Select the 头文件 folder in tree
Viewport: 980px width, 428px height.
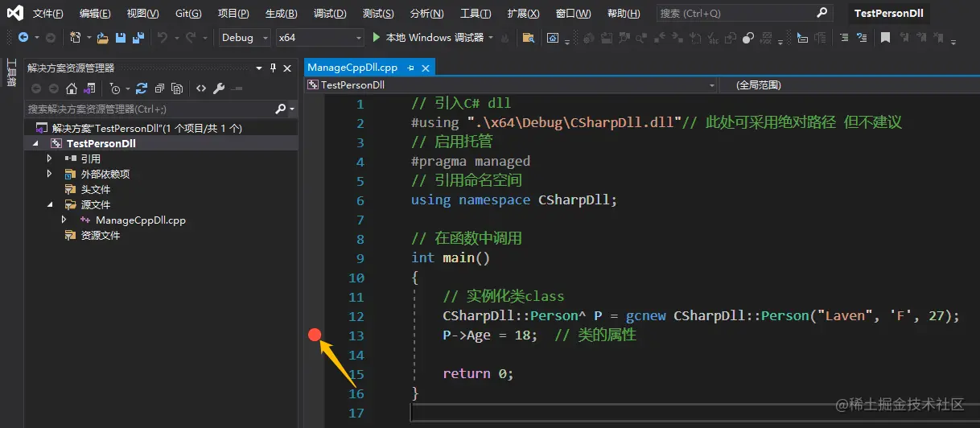[95, 190]
